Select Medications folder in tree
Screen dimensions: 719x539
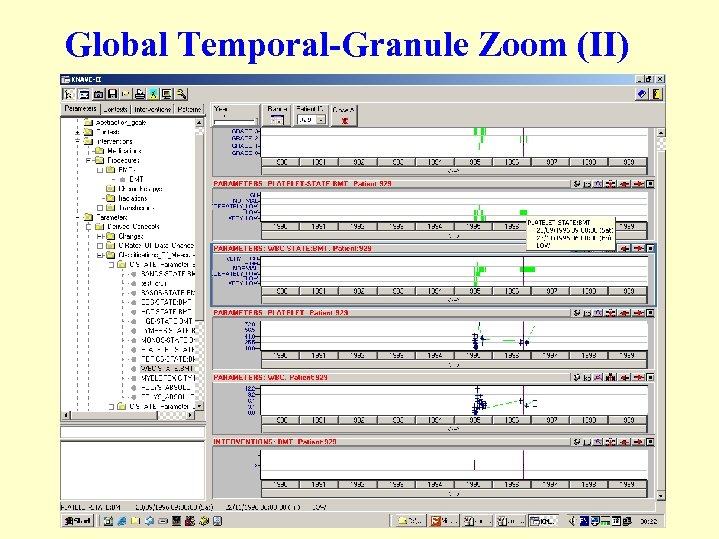(x=124, y=151)
